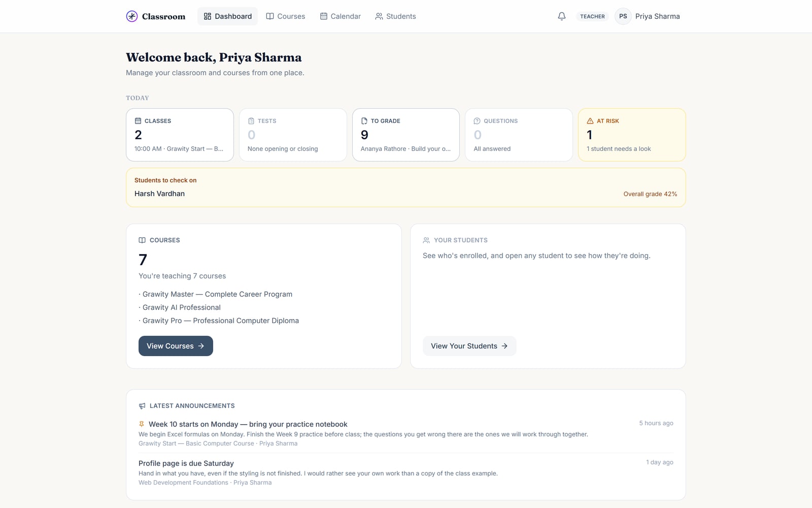Open the To Grade card showing 9
Image resolution: width=812 pixels, height=508 pixels.
[406, 135]
